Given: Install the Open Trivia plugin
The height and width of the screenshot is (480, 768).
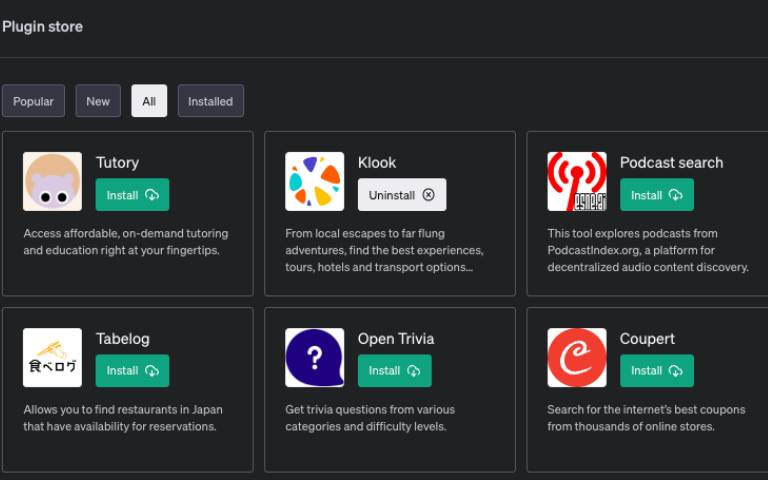Looking at the screenshot, I should click(x=395, y=371).
